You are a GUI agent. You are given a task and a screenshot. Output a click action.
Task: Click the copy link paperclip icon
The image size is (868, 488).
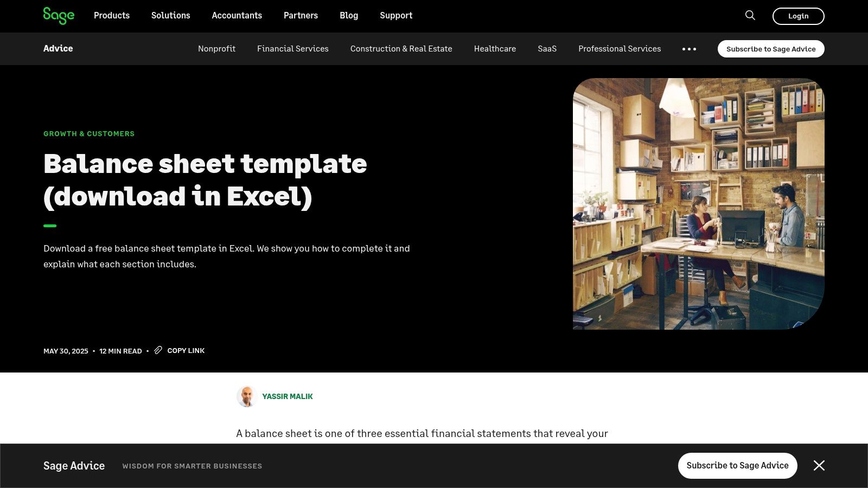158,350
